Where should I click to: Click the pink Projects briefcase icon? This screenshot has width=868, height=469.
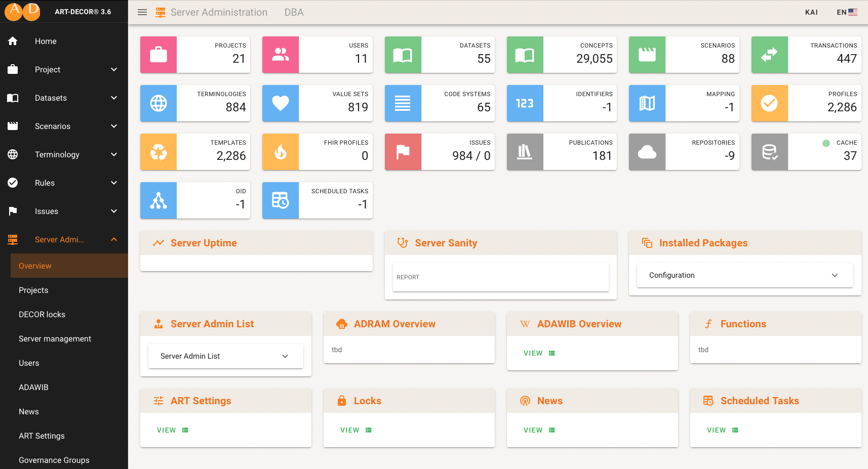(x=159, y=55)
